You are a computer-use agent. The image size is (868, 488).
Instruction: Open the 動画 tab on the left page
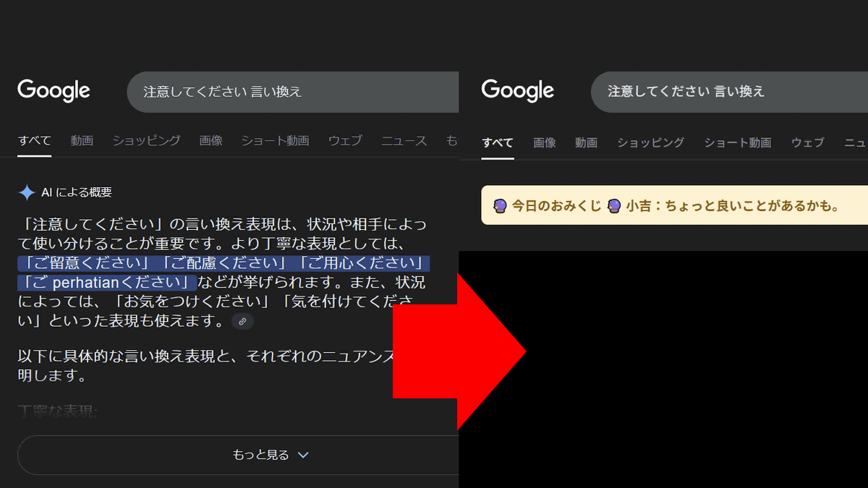point(82,141)
